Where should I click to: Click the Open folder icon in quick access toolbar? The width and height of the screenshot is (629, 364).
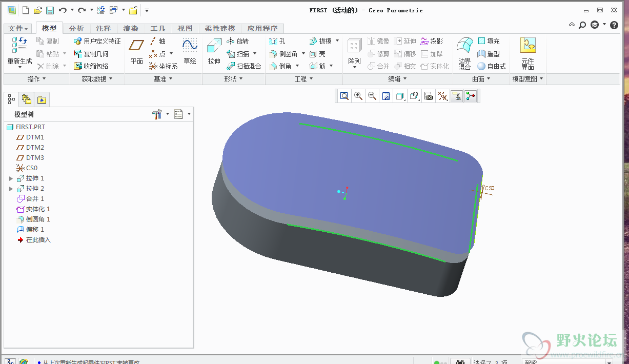tap(37, 10)
